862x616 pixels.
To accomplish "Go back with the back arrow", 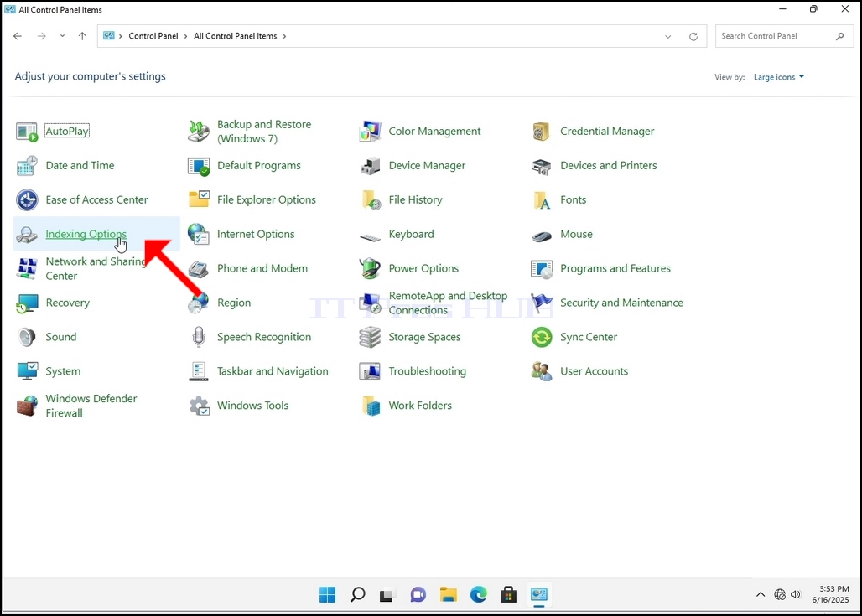I will [18, 36].
